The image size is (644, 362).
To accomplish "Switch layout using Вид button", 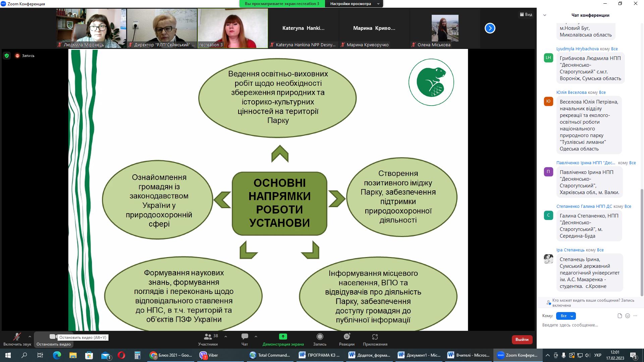I will pos(526,14).
